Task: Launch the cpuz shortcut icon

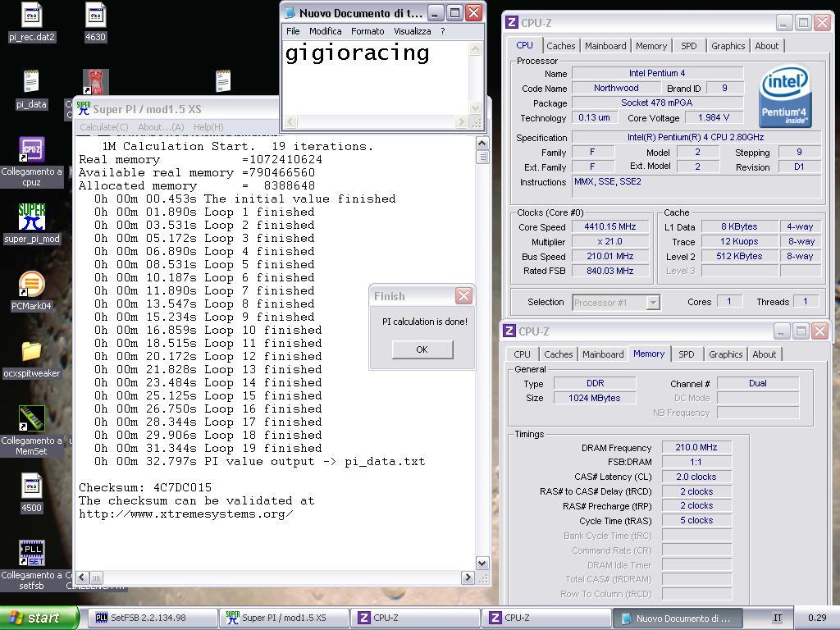Action: 32,149
